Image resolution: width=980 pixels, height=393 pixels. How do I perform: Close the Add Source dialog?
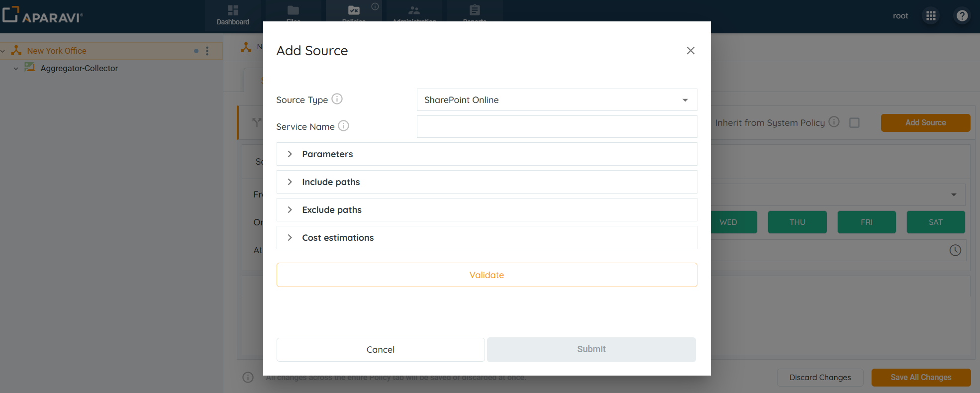(x=690, y=51)
